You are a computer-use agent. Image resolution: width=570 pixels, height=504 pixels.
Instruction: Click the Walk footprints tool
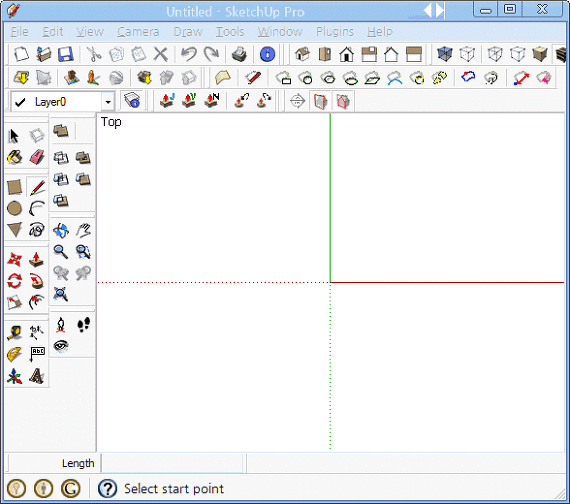pyautogui.click(x=83, y=324)
